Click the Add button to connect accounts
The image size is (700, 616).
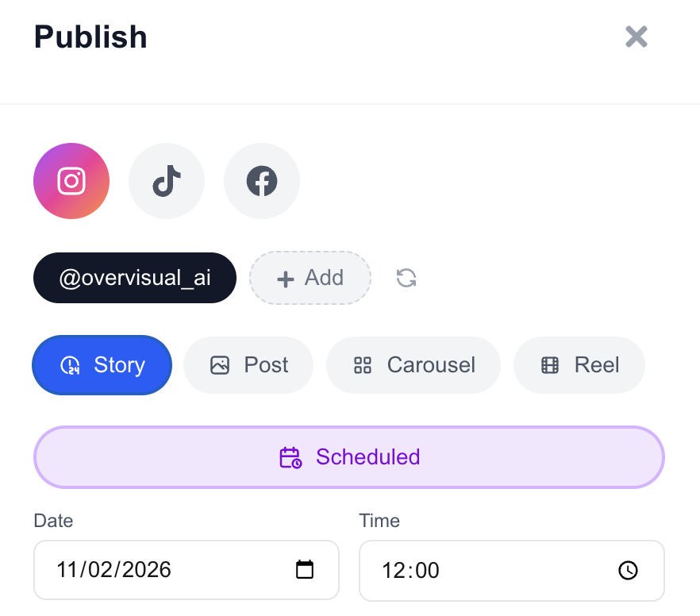click(x=310, y=278)
